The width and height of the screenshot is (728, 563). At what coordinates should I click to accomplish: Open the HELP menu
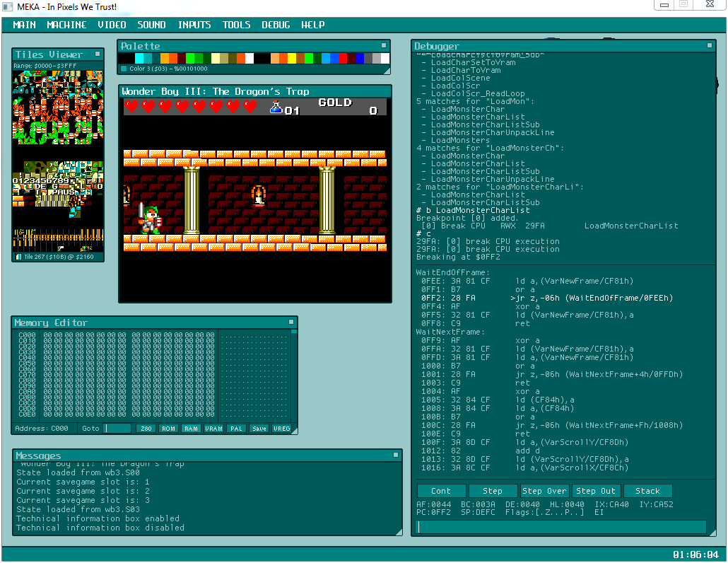point(312,25)
